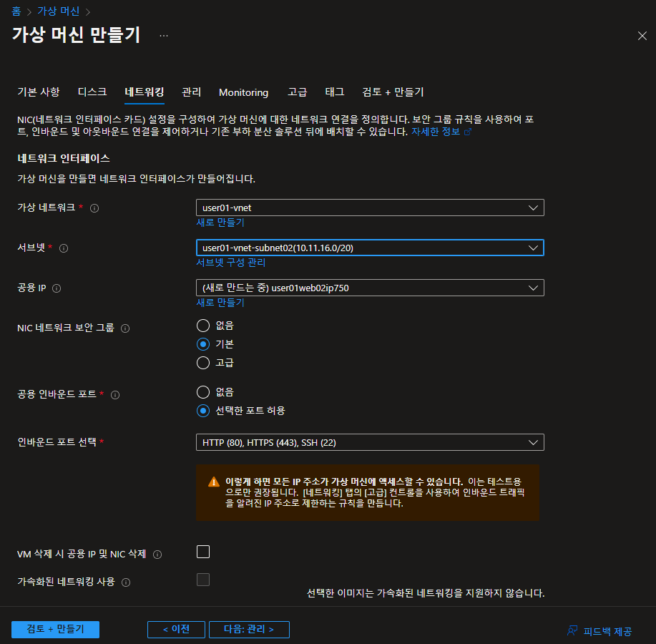The height and width of the screenshot is (644, 656).
Task: Click info icon next to VM 삭제 시 공용 IP 및 NIC 삭제
Action: 157,555
